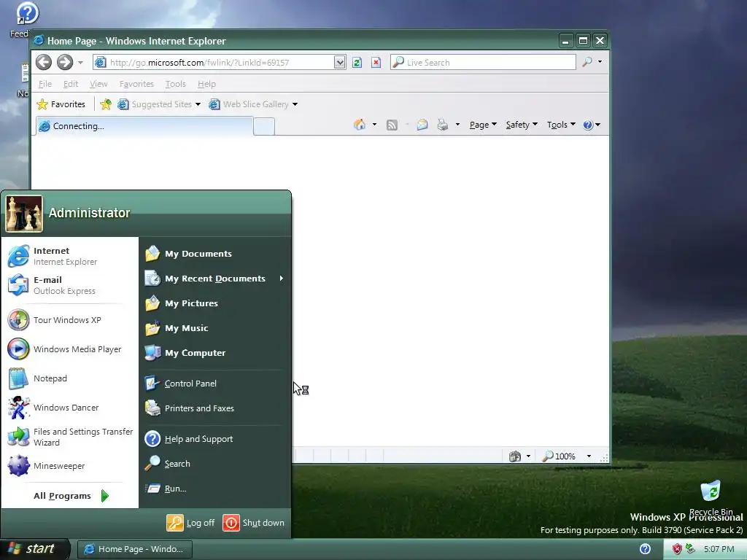747x560 pixels.
Task: Open the Favorites menu in menu bar
Action: click(x=136, y=84)
